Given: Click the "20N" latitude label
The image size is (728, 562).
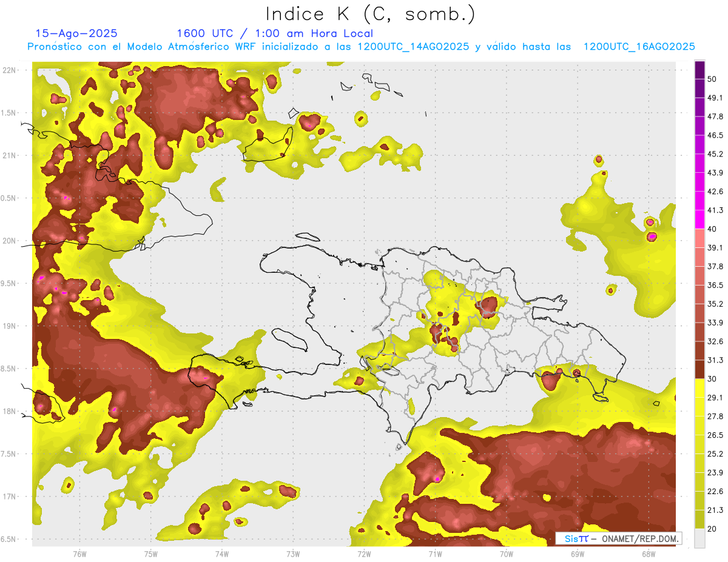Looking at the screenshot, I should coord(9,241).
